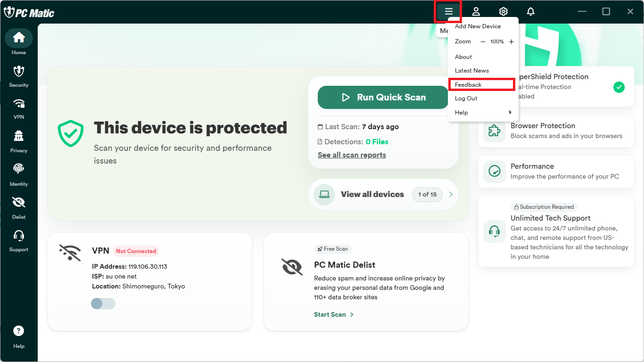Open the Privacy sidebar section
The height and width of the screenshot is (362, 644).
(x=19, y=142)
